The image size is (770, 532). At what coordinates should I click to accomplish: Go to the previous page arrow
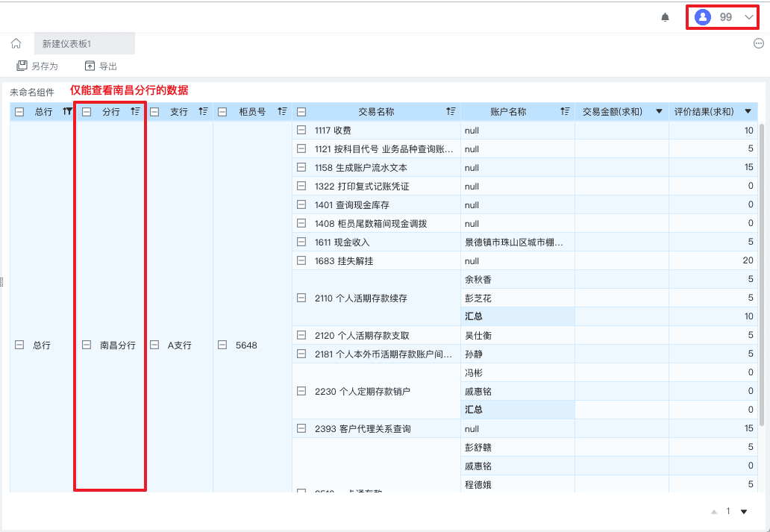714,512
